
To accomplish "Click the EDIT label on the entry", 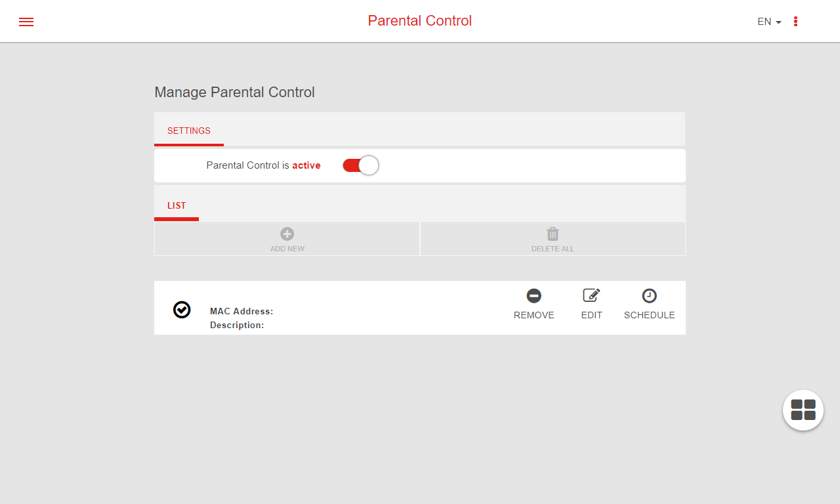I will (x=591, y=315).
